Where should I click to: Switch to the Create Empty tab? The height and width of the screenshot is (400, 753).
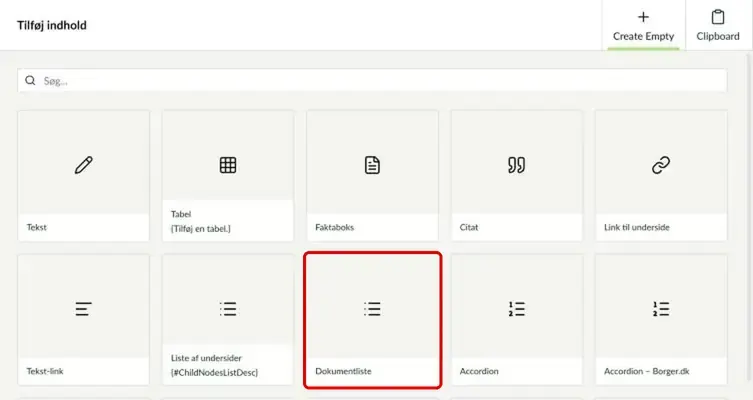click(644, 25)
